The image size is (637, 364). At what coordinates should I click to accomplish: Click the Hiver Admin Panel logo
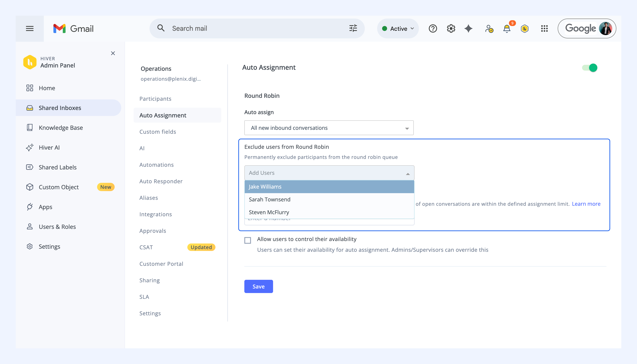click(30, 62)
